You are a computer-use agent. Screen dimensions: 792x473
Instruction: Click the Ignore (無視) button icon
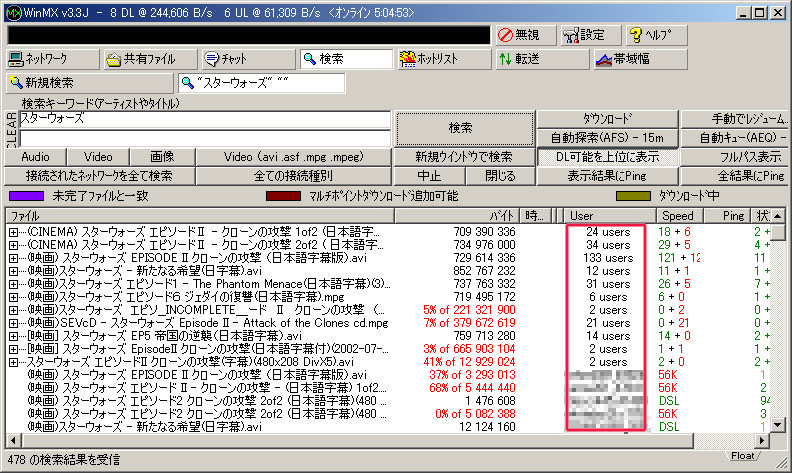pyautogui.click(x=505, y=35)
